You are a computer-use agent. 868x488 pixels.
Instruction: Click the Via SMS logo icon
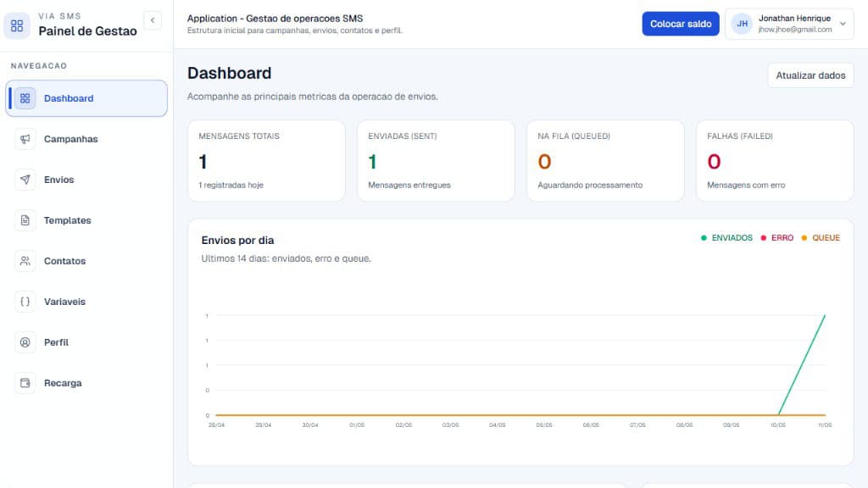[17, 25]
